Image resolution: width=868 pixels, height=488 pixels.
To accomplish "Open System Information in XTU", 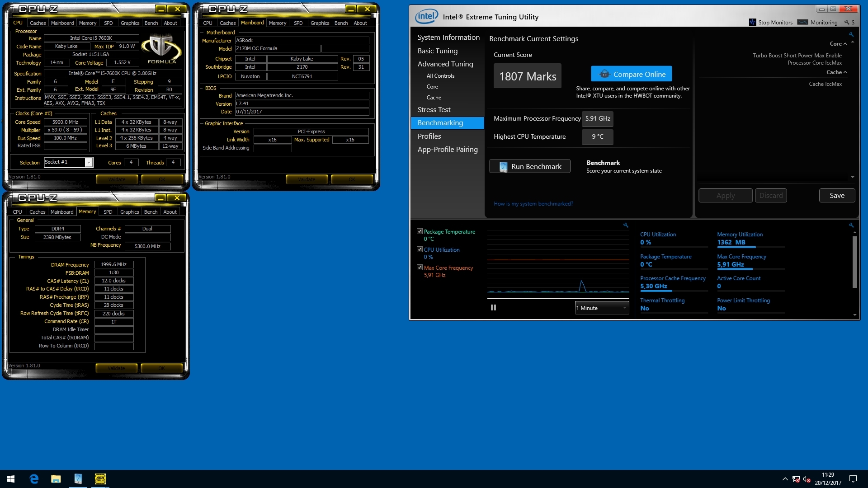I will 448,38.
